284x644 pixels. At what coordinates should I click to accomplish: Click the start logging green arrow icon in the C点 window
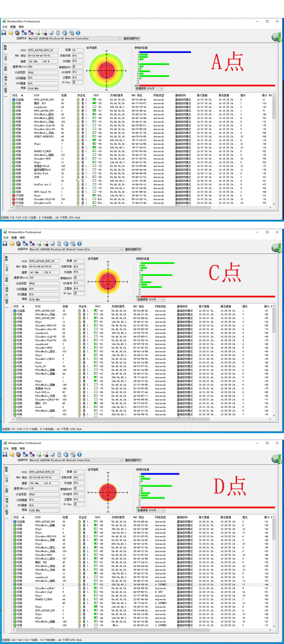tap(39, 244)
